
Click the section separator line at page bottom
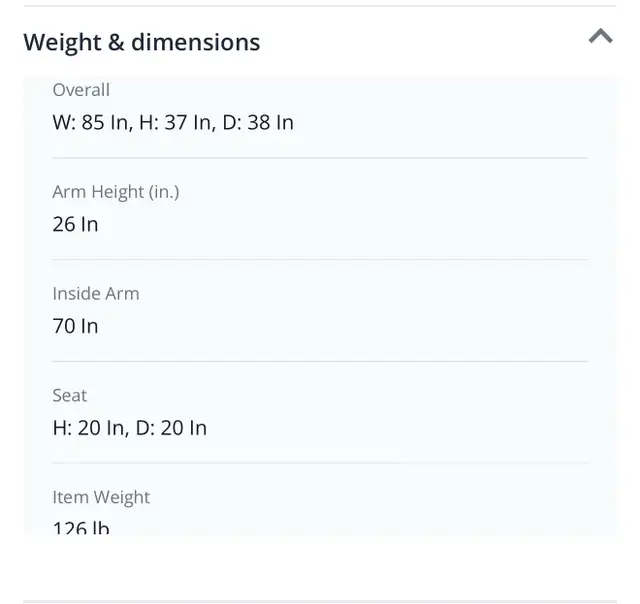pyautogui.click(x=320, y=601)
